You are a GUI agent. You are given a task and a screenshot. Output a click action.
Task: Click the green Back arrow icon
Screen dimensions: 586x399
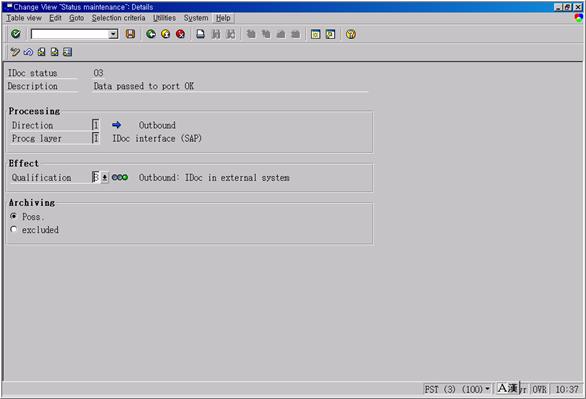(x=151, y=34)
